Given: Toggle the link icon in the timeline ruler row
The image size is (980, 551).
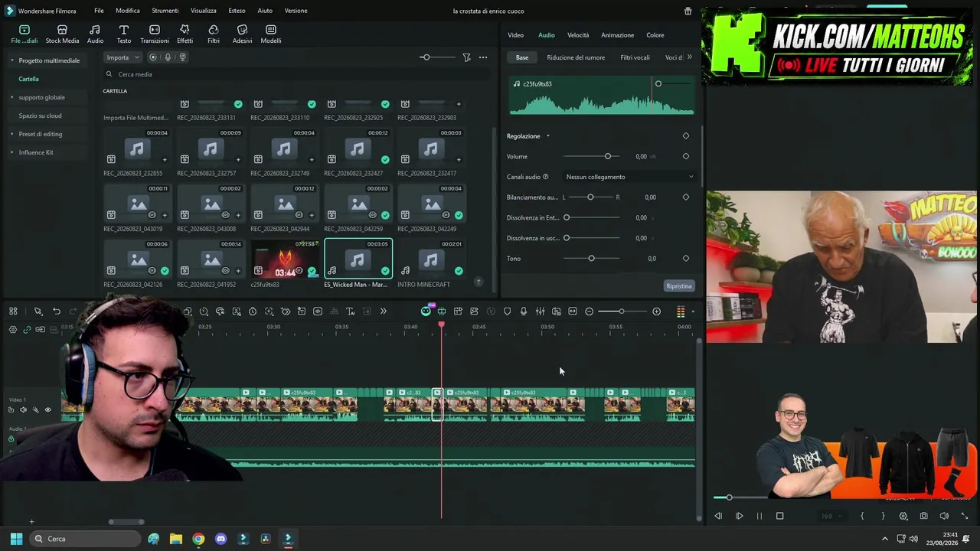Looking at the screenshot, I should pyautogui.click(x=27, y=330).
